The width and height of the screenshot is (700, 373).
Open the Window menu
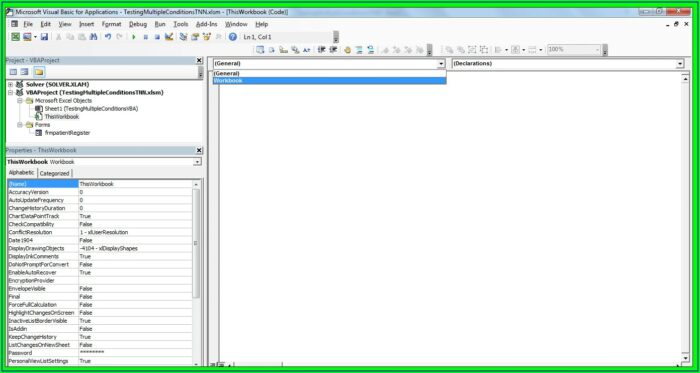point(236,24)
